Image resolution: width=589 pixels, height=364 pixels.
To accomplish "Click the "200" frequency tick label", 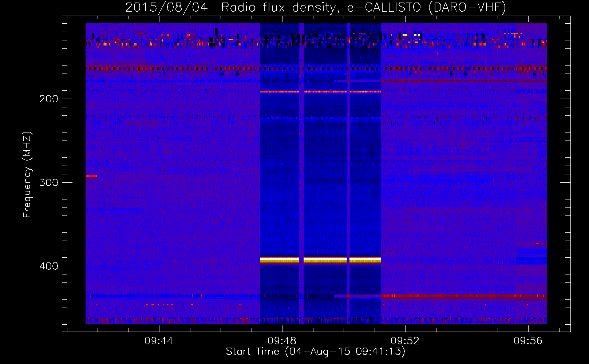I will click(x=49, y=99).
